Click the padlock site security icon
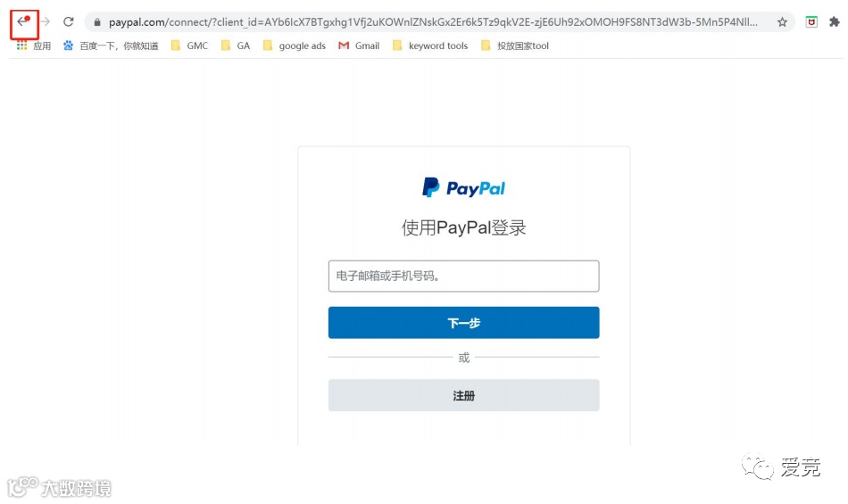 pyautogui.click(x=97, y=22)
